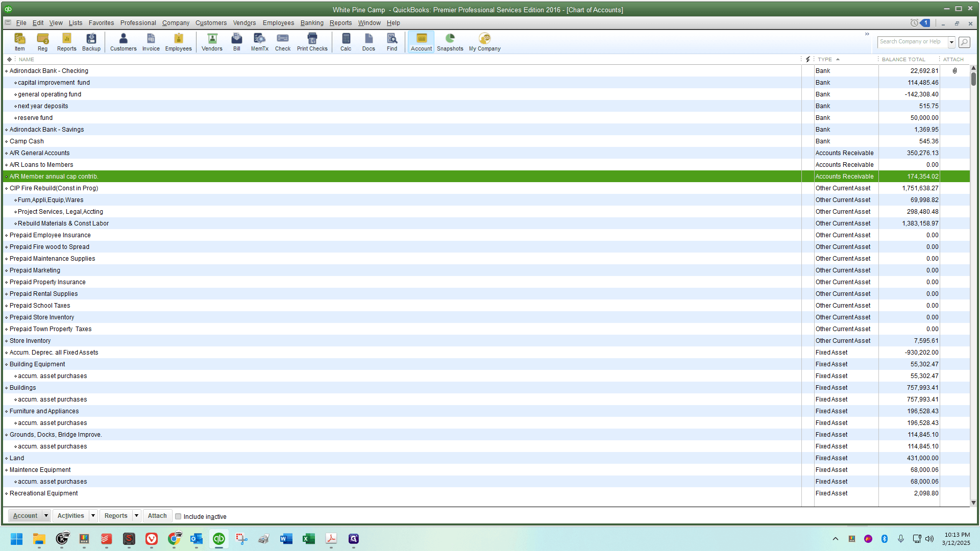Viewport: 980px width, 551px height.
Task: Open the Snapshots toolbar icon
Action: (x=450, y=42)
